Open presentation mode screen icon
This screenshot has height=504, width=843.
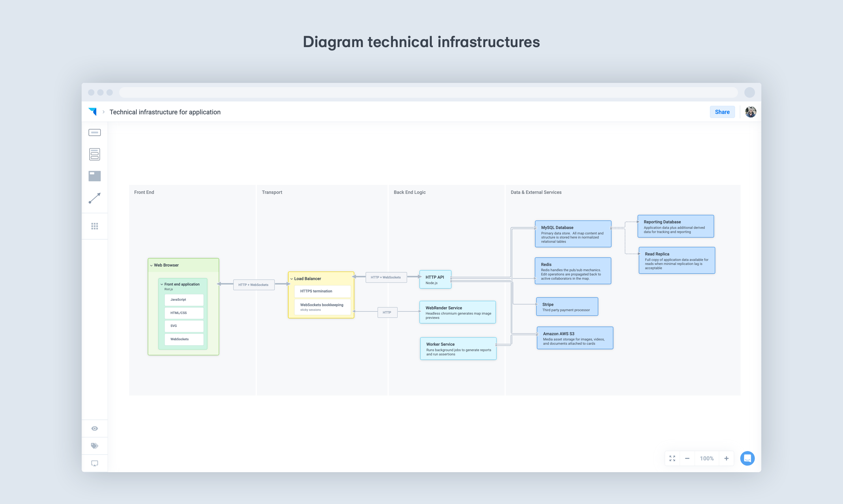point(95,463)
